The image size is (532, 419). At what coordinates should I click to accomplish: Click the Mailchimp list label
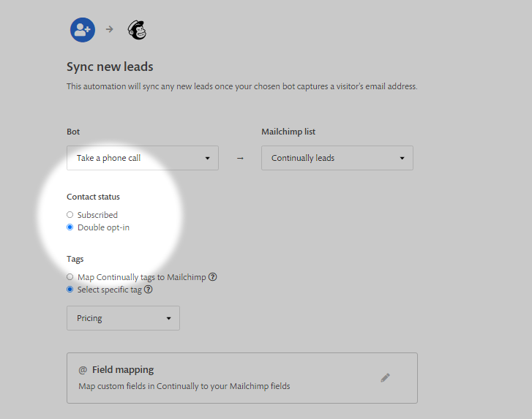pyautogui.click(x=288, y=132)
